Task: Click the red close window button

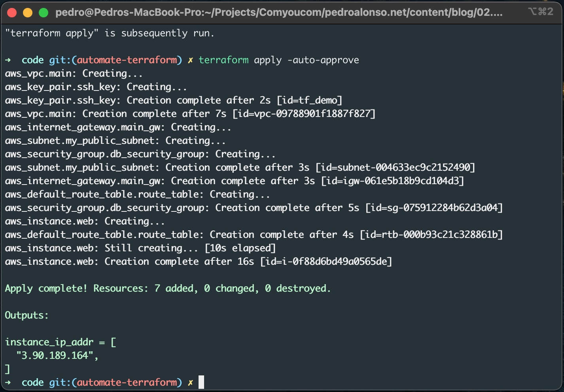Action: [x=12, y=13]
